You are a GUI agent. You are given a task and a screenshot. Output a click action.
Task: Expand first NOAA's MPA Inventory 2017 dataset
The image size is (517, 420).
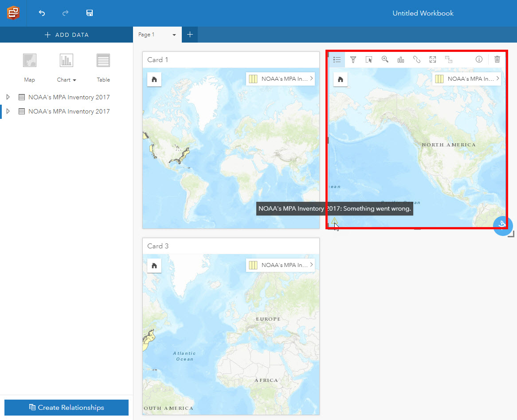(x=8, y=97)
